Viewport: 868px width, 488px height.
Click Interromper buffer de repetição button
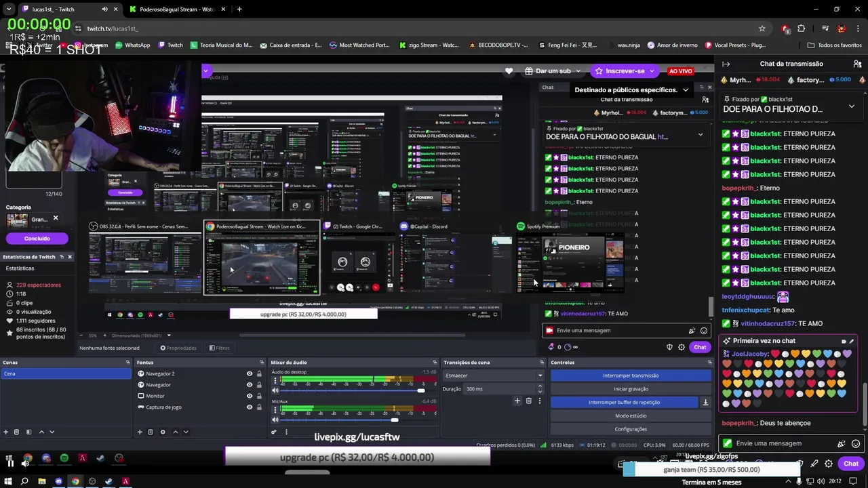coord(624,402)
